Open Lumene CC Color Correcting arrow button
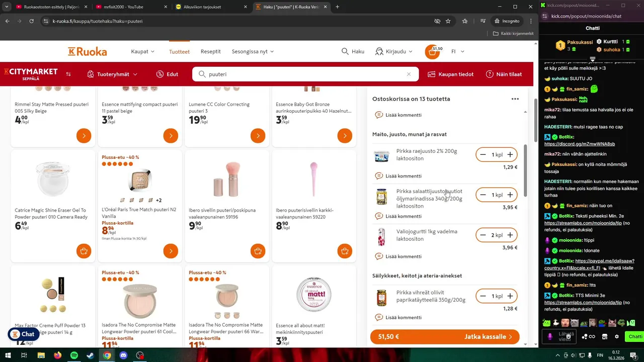The image size is (644, 362). click(258, 136)
